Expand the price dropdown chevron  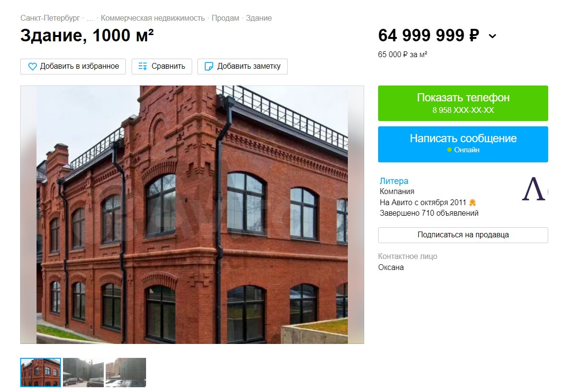pos(492,36)
